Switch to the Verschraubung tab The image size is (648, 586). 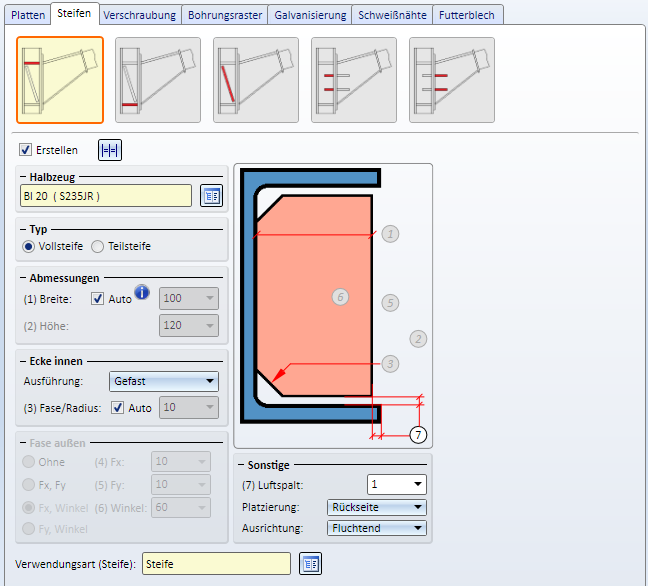point(141,14)
